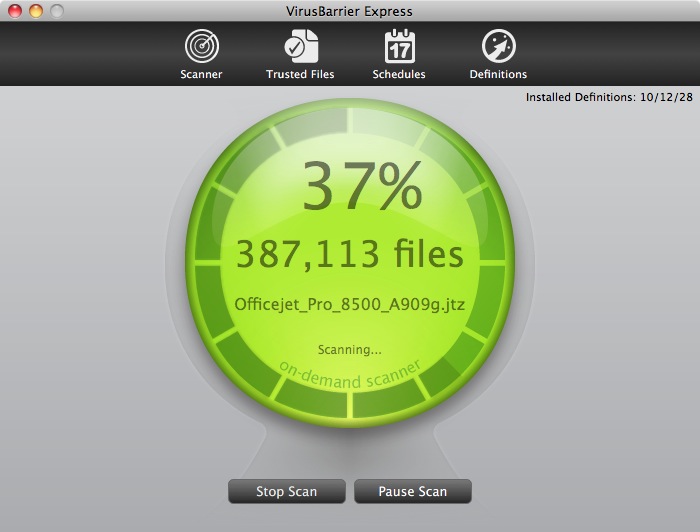The image size is (700, 532).
Task: Click the Scanning... status text
Action: click(x=350, y=349)
